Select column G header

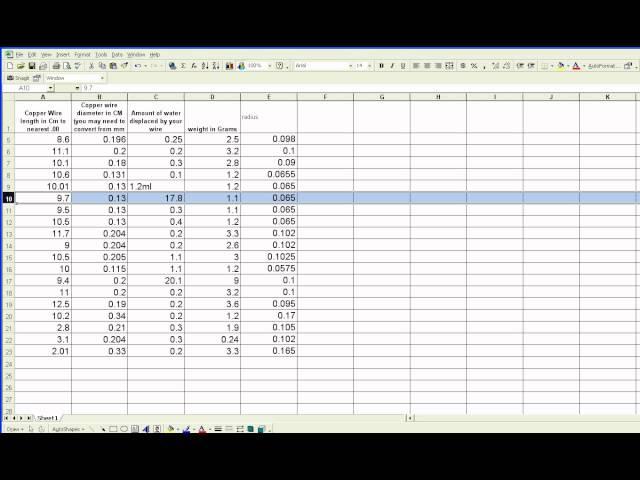[382, 97]
